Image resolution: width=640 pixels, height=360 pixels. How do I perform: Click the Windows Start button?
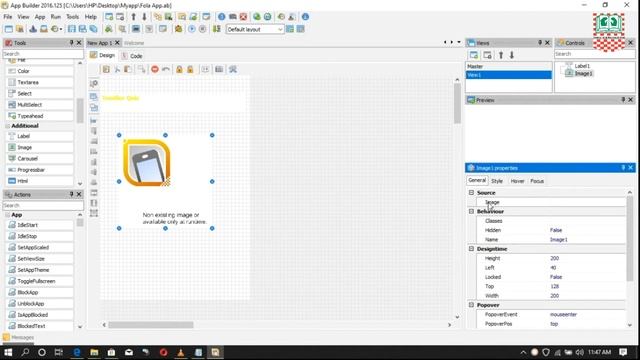[8, 352]
